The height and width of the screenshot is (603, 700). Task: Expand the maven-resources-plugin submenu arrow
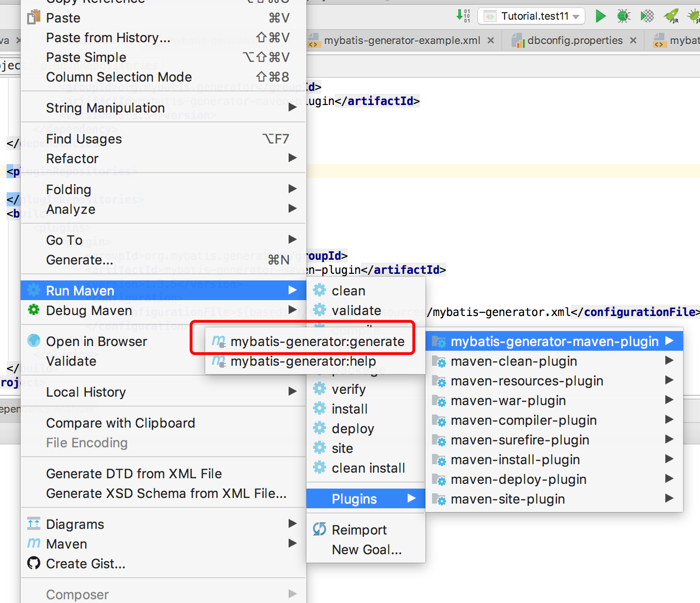[x=669, y=380]
